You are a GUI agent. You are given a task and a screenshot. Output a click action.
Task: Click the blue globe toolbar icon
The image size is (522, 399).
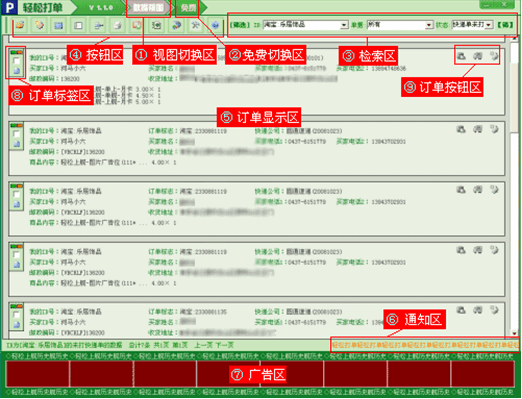(x=215, y=25)
